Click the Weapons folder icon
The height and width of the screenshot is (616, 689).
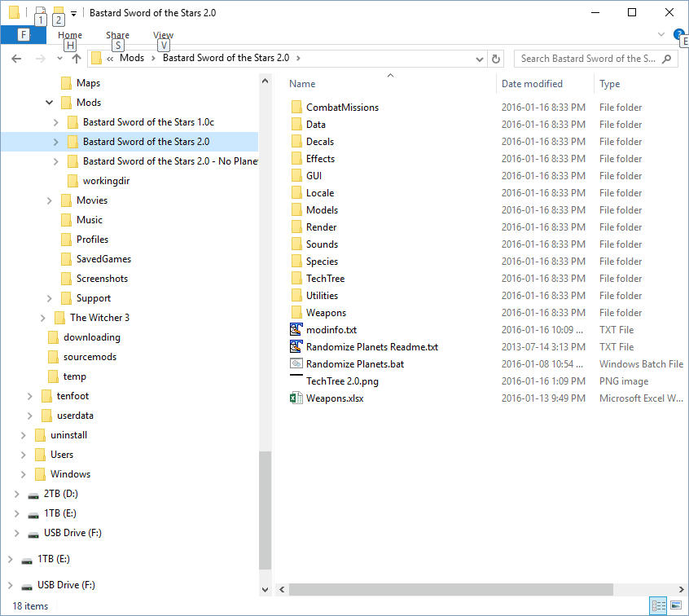click(296, 313)
